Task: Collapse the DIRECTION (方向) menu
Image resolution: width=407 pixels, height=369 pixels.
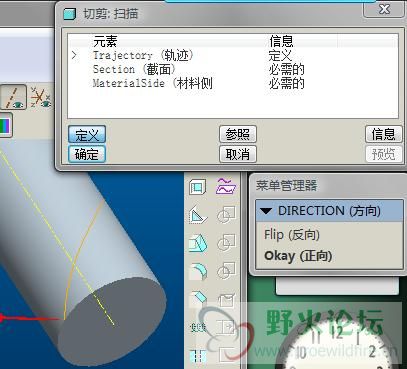Action: click(266, 211)
